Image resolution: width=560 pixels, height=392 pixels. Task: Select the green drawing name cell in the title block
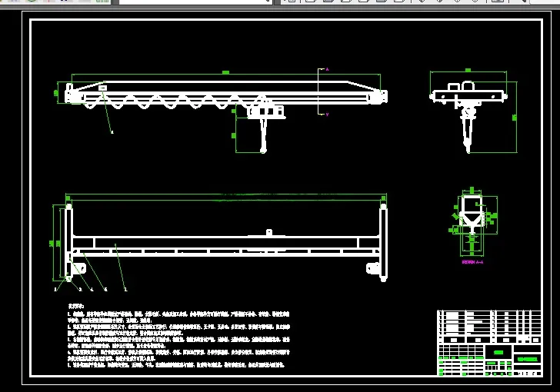point(498,352)
